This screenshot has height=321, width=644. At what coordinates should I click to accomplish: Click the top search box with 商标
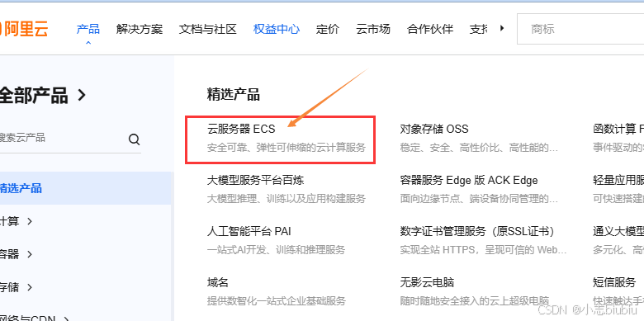[x=580, y=29]
